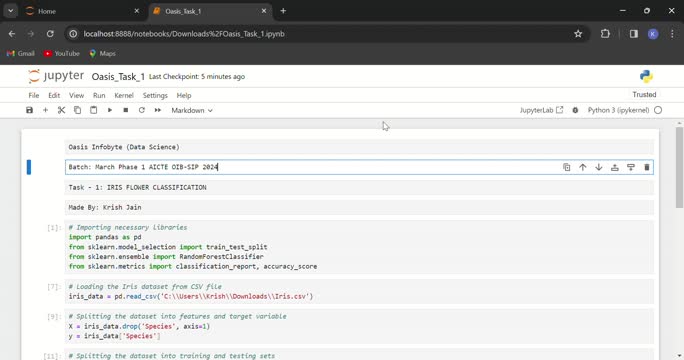The image size is (684, 360).
Task: Restart kernel and run all cells with the fast-forward icon
Action: tap(157, 110)
